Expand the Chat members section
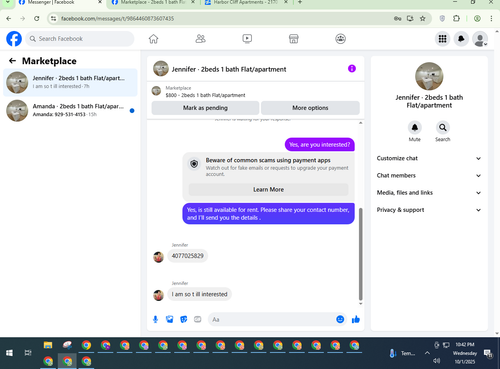The image size is (500, 369). coord(429,175)
